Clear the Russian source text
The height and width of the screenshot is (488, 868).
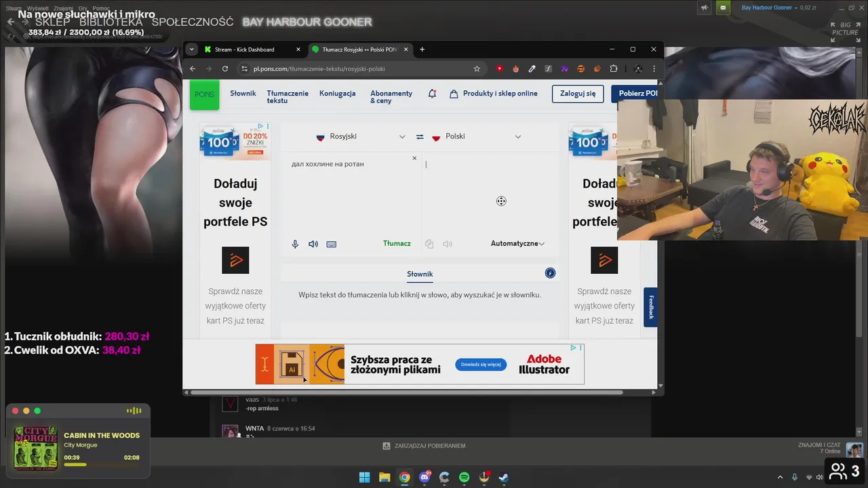click(x=414, y=158)
